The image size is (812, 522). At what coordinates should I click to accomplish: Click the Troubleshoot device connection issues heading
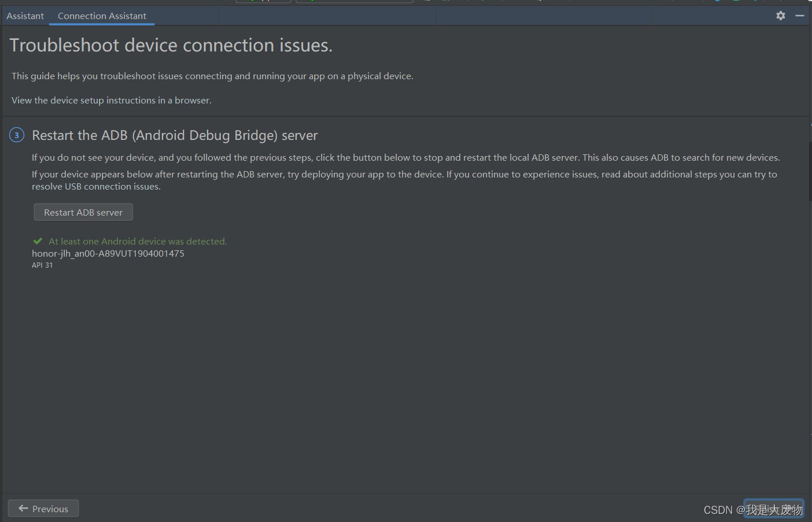[x=171, y=45]
